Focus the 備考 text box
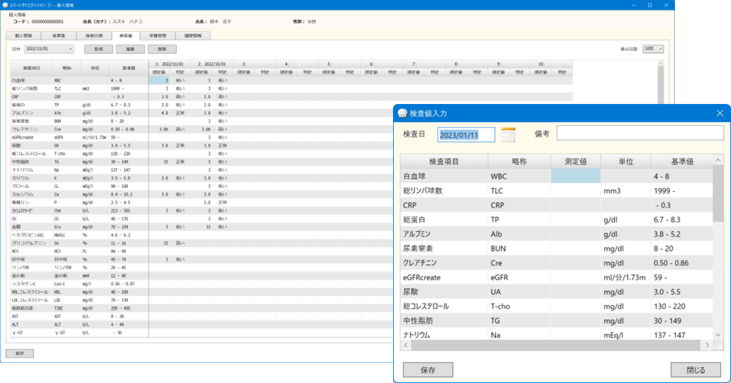731x383 pixels. pos(640,133)
